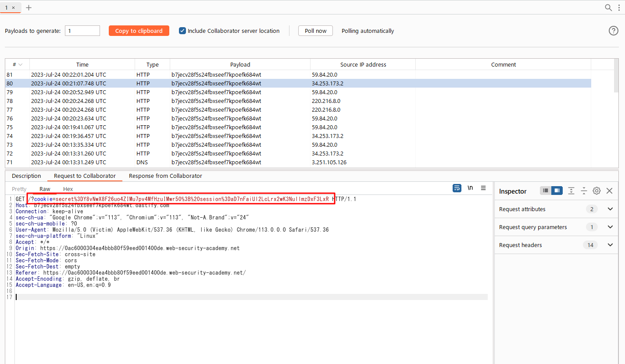Expand all Inspector sections icon

click(x=571, y=191)
